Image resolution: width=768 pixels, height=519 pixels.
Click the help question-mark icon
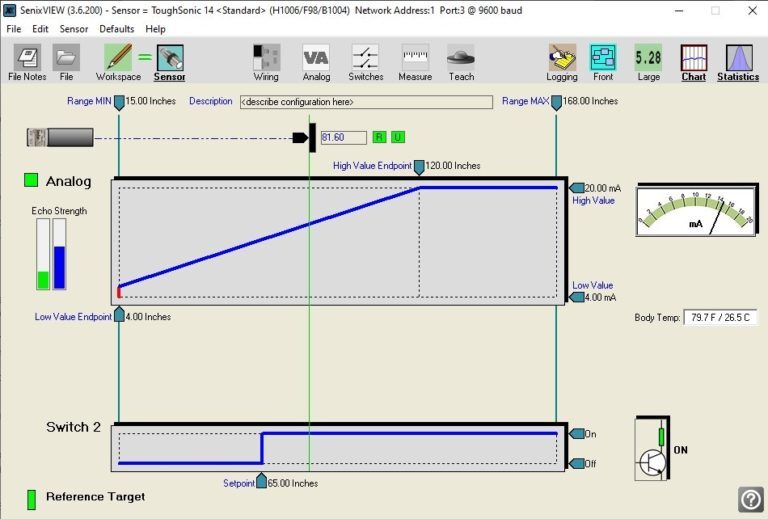(x=751, y=499)
